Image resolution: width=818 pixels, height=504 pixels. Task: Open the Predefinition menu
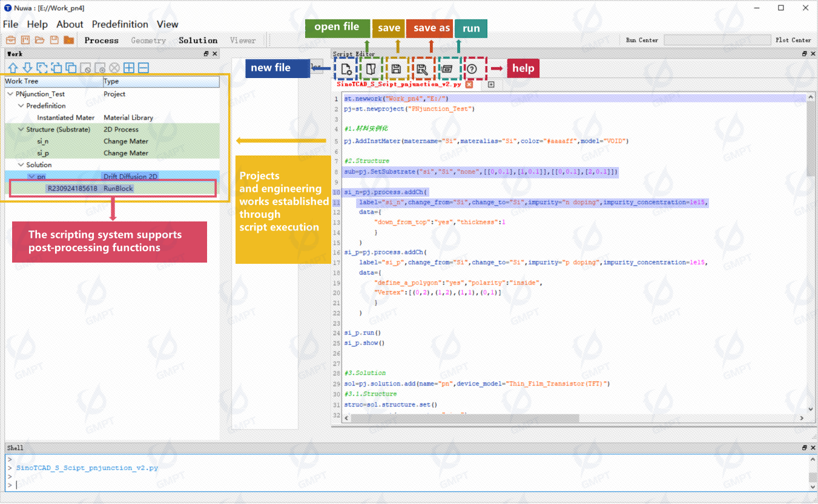pos(120,24)
